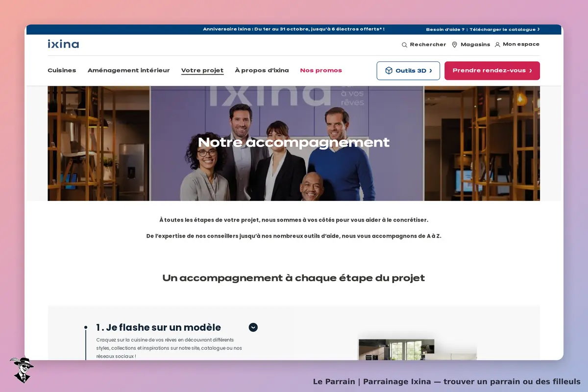Open the Aménagement intérieur menu
588x392 pixels.
(128, 71)
